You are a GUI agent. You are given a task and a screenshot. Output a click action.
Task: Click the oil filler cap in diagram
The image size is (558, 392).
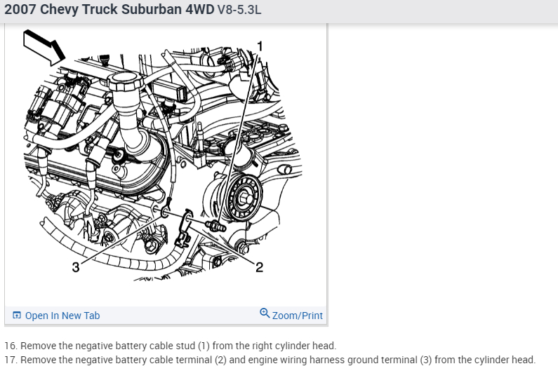click(x=126, y=81)
